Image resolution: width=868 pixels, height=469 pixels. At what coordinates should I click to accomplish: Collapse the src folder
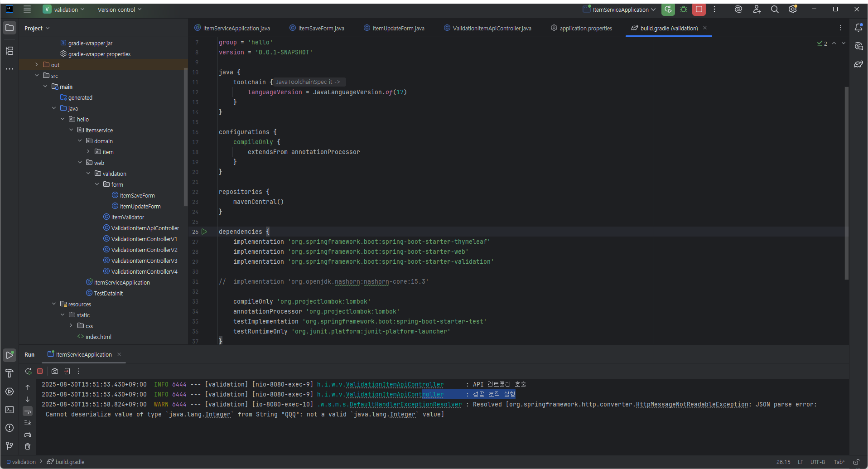click(x=37, y=76)
